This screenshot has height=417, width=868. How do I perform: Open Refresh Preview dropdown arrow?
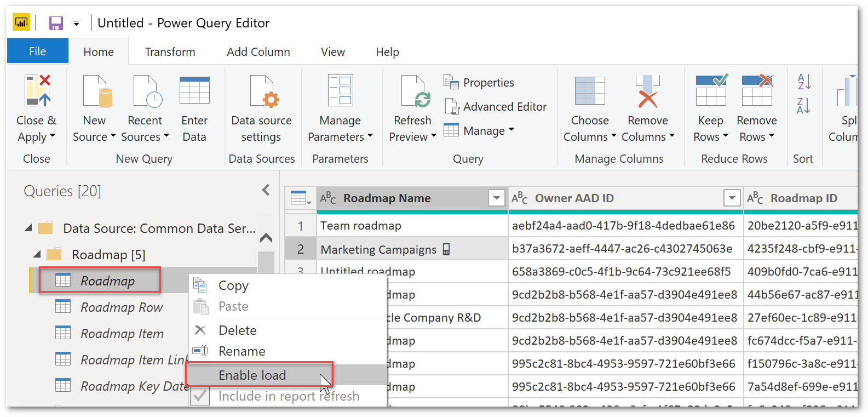click(434, 135)
